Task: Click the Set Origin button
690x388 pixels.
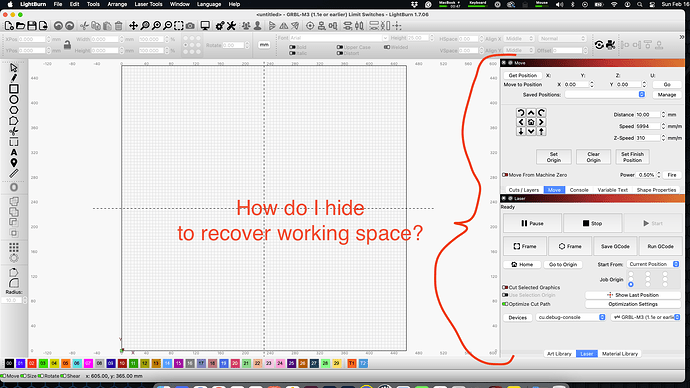Action: (554, 157)
